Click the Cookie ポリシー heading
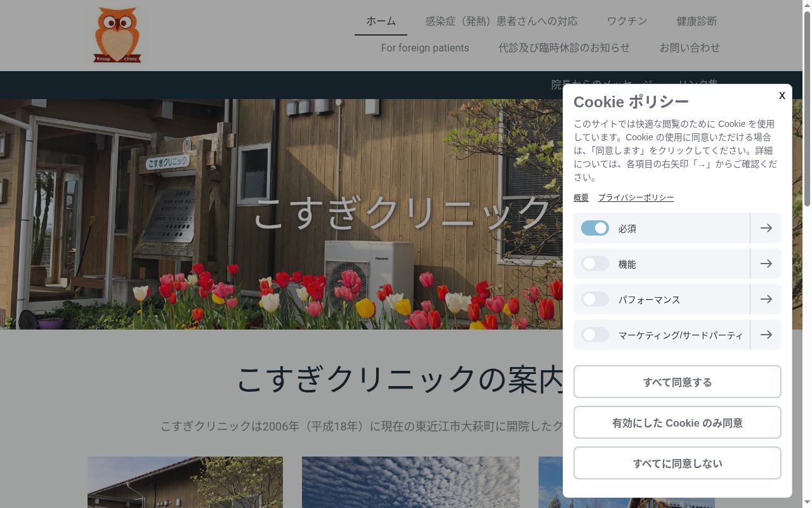 coord(631,102)
